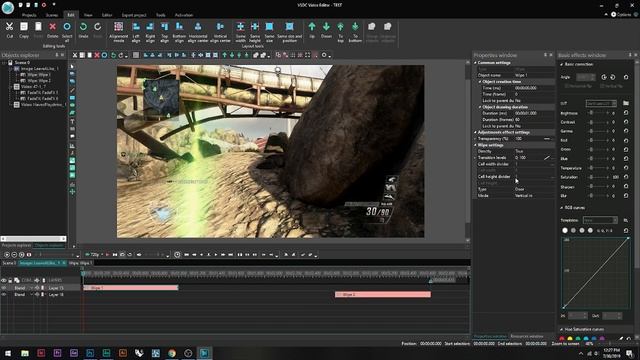Click the Same height layout tool

255,31
